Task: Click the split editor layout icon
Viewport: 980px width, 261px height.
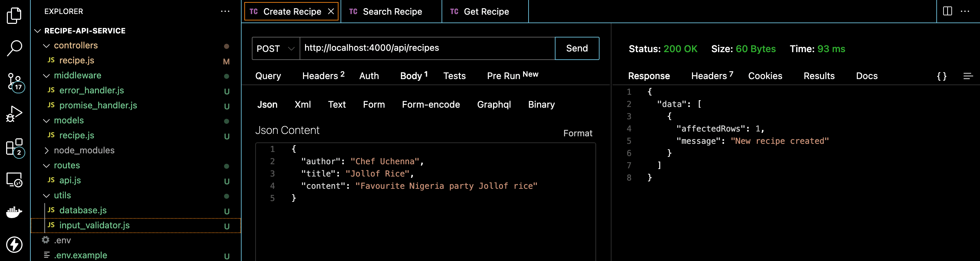Action: click(x=947, y=11)
